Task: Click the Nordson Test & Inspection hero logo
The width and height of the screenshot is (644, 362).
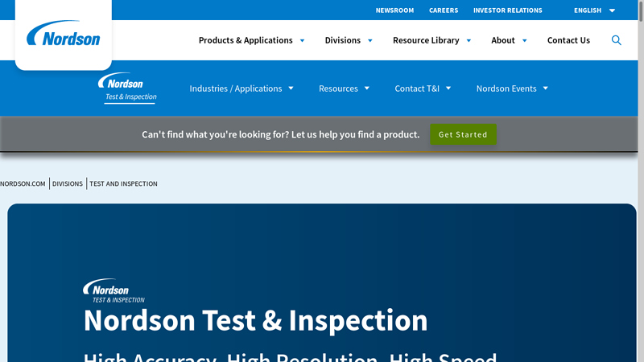Action: coord(114,290)
